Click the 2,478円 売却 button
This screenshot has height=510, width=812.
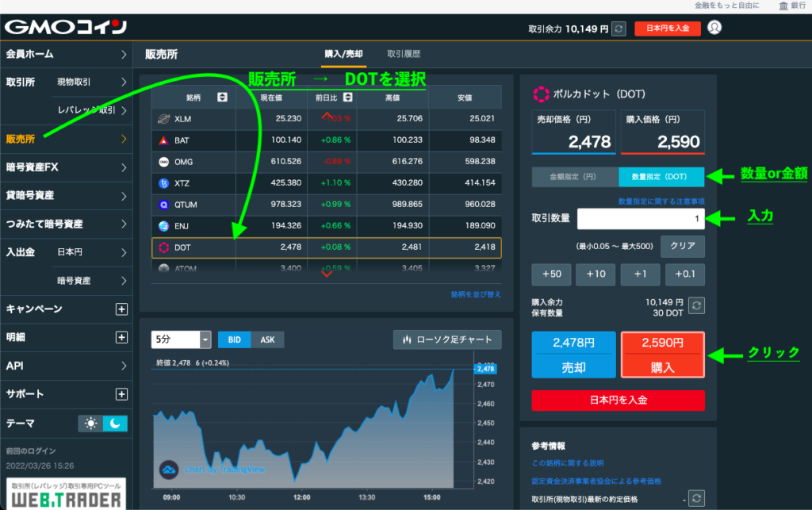[x=574, y=355]
